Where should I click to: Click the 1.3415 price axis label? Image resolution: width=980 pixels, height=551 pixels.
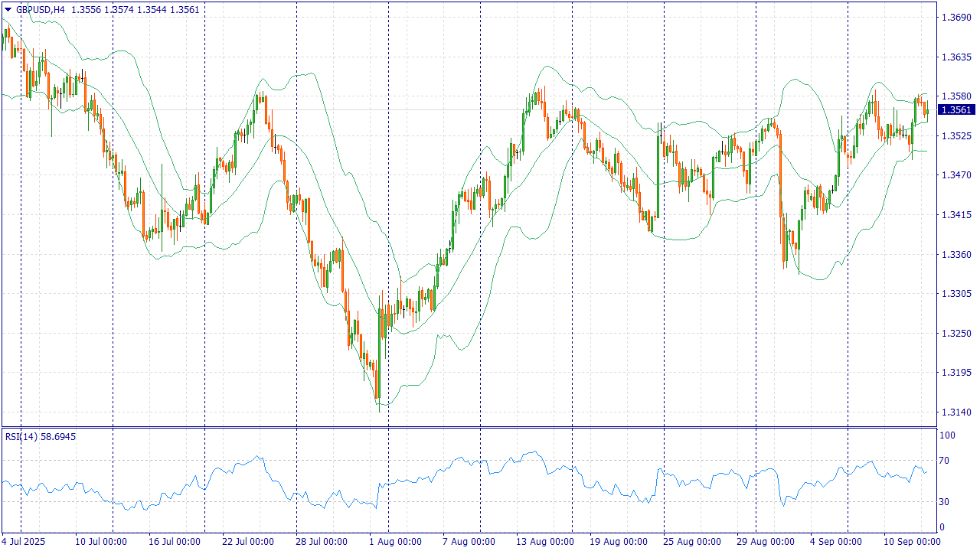pyautogui.click(x=956, y=215)
